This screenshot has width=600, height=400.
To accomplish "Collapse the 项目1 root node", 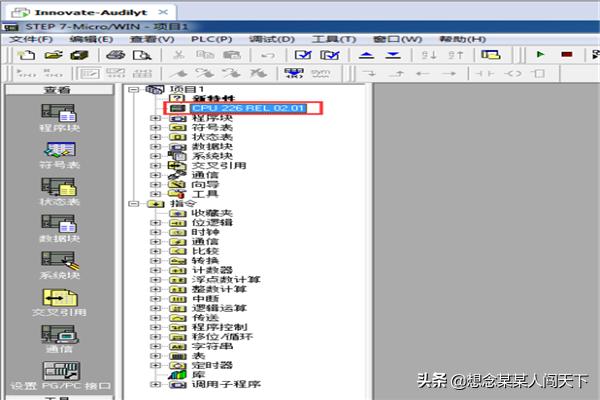I will coord(133,89).
